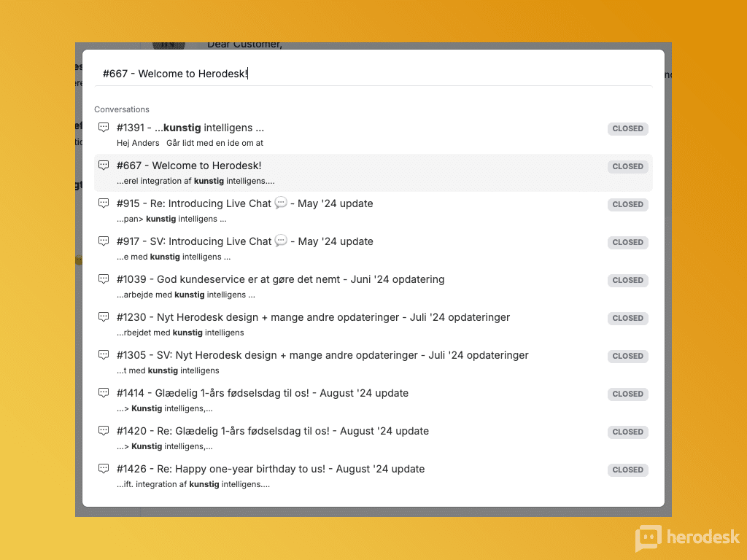Click the search field containing '#667 - Welcome to Herodesk!'
Screen dimensions: 747x560
(372, 74)
